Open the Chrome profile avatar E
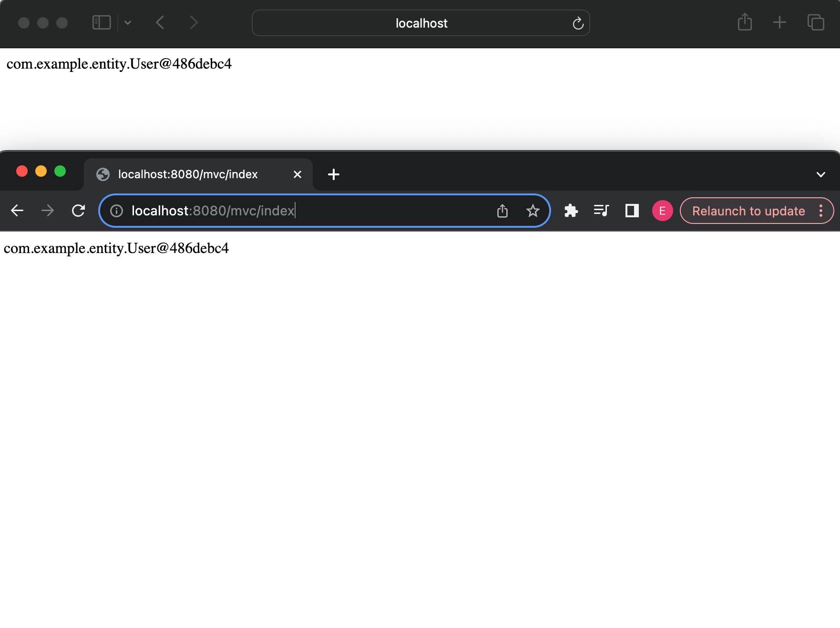Image resolution: width=840 pixels, height=628 pixels. (662, 211)
